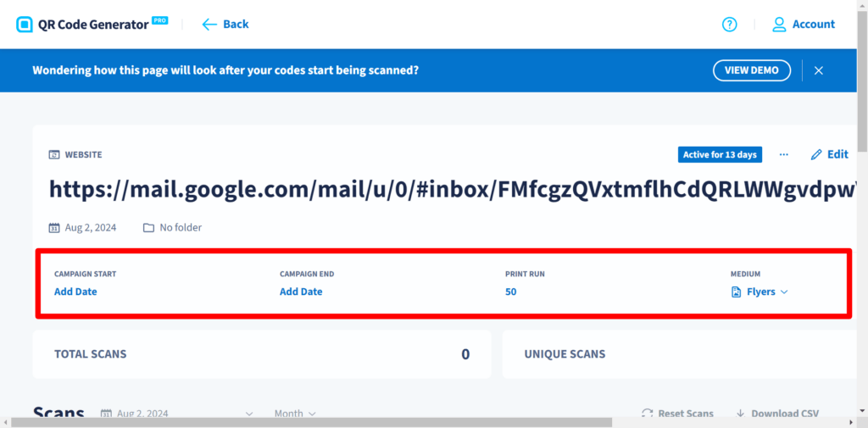The width and height of the screenshot is (868, 428).
Task: Click the VIEW DEMO button
Action: [752, 70]
